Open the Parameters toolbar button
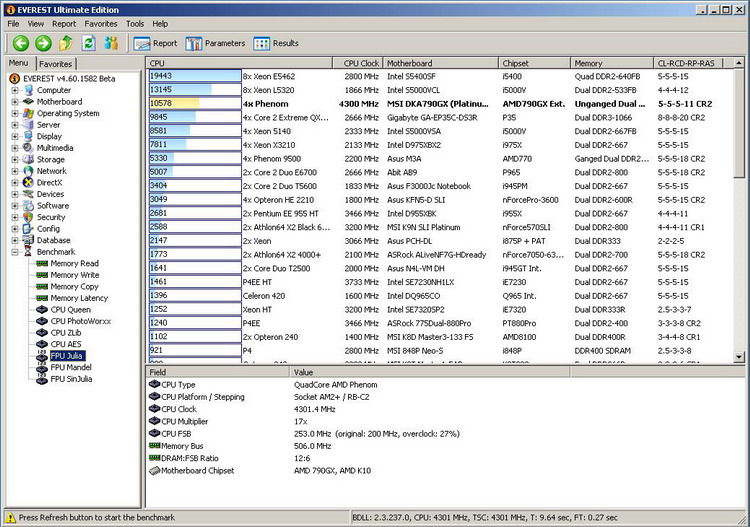The height and width of the screenshot is (527, 750). pos(215,43)
